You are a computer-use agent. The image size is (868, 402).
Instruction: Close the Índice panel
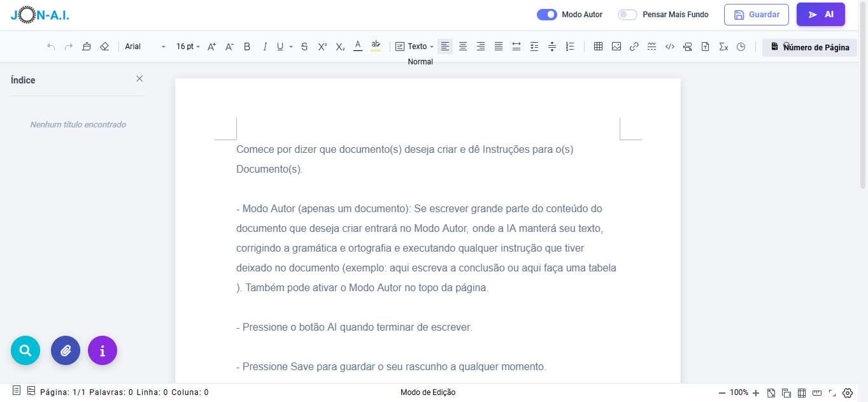tap(139, 78)
